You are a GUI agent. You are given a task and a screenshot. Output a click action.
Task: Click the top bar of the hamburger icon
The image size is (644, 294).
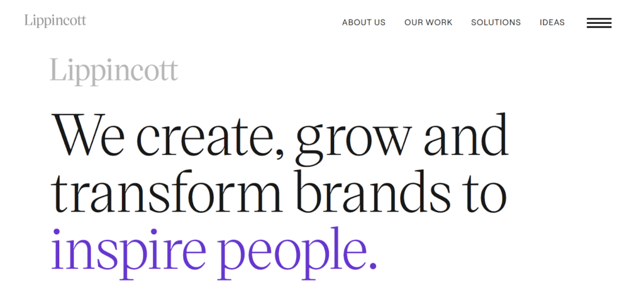pyautogui.click(x=599, y=20)
